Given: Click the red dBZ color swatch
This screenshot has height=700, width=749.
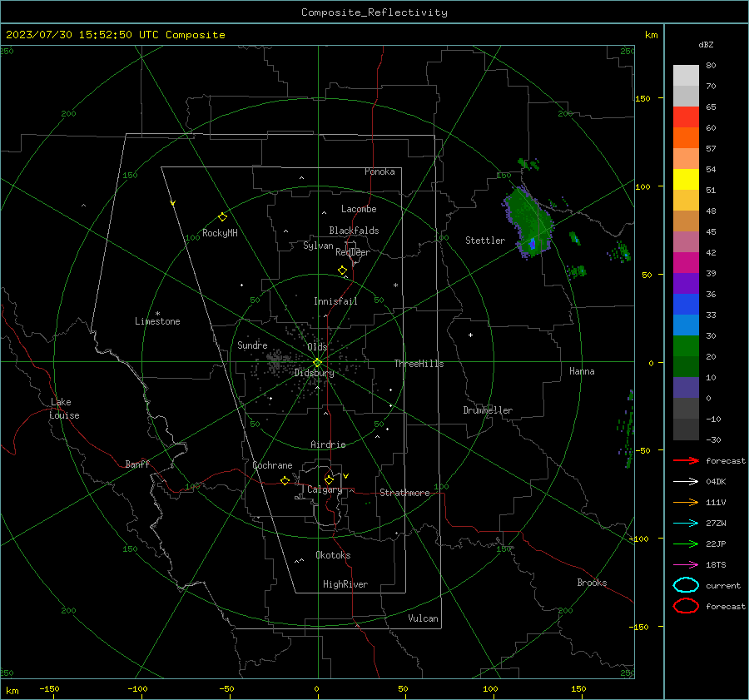Looking at the screenshot, I should [686, 117].
